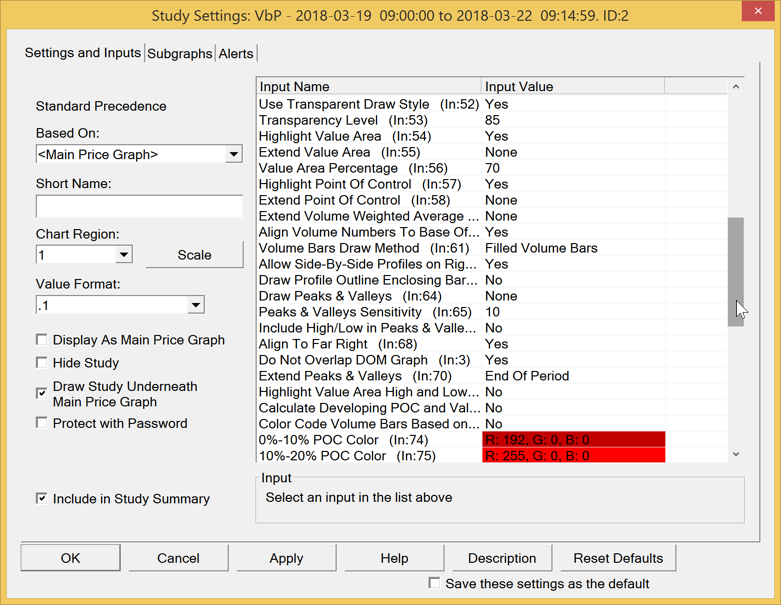Viewport: 781px width, 605px height.
Task: Click the scroll down arrow in inputs list
Action: 736,454
